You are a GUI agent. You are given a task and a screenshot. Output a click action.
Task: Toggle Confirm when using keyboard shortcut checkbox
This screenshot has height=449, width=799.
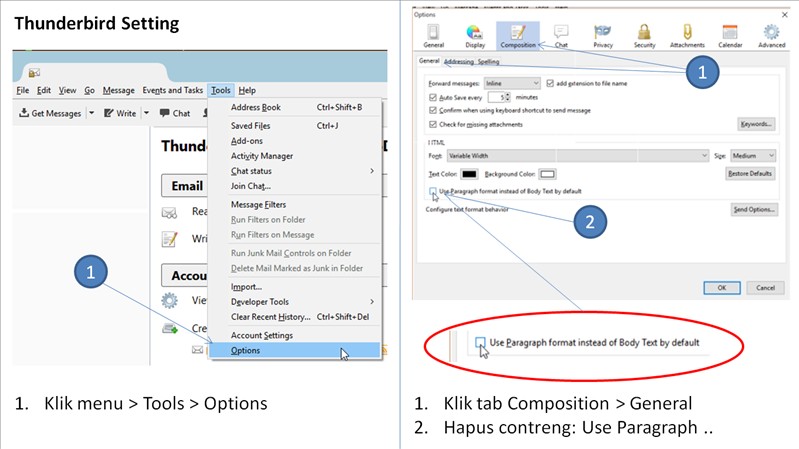[x=433, y=110]
